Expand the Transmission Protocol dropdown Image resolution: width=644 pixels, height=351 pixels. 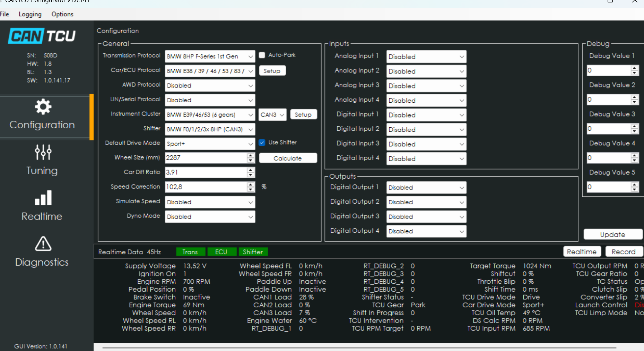click(210, 57)
